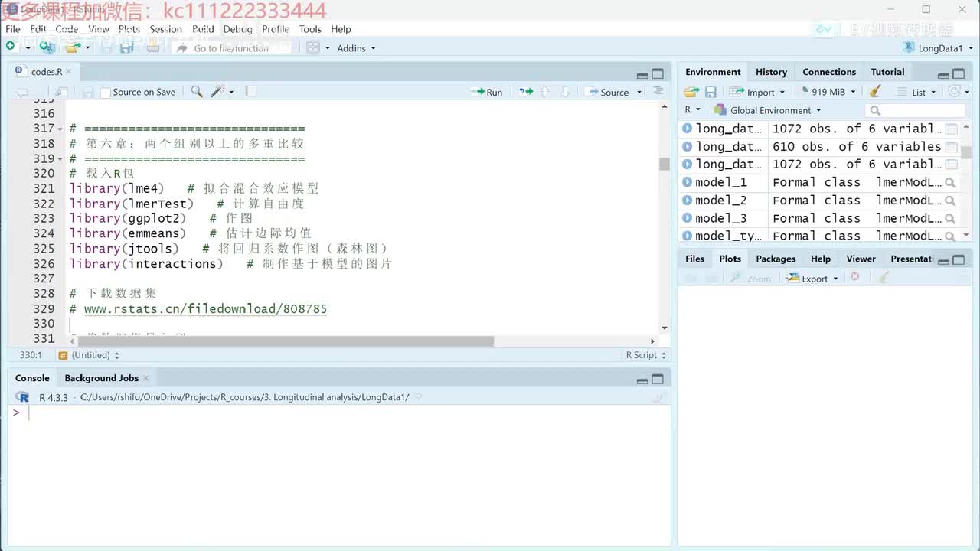Collapse code fold at line 319
The height and width of the screenshot is (551, 980).
(x=60, y=158)
